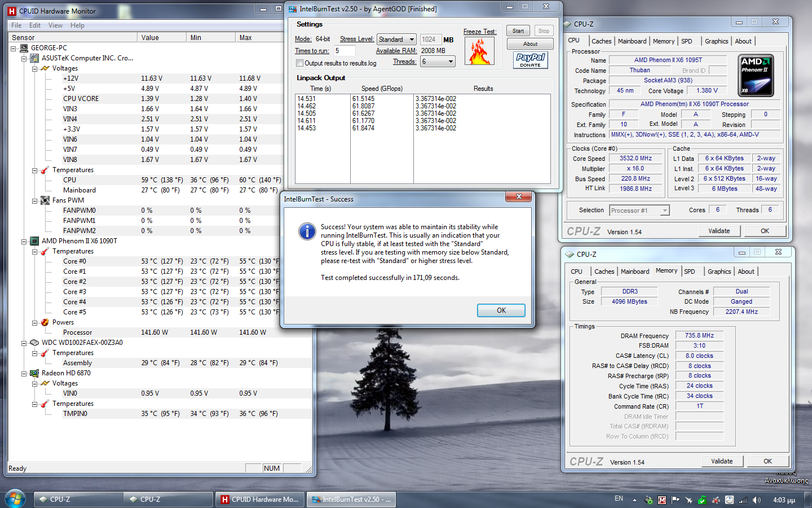
Task: Click the blue info icon in Success dialog
Action: (307, 231)
